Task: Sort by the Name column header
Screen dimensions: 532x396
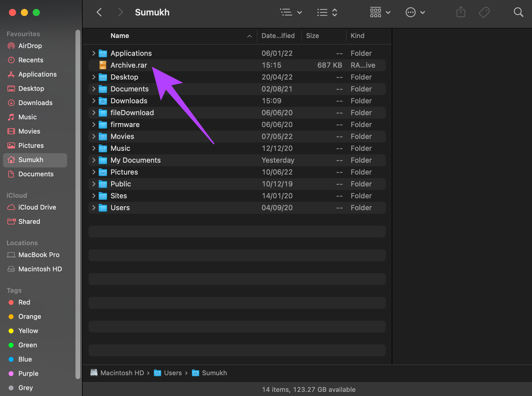Action: coord(120,36)
